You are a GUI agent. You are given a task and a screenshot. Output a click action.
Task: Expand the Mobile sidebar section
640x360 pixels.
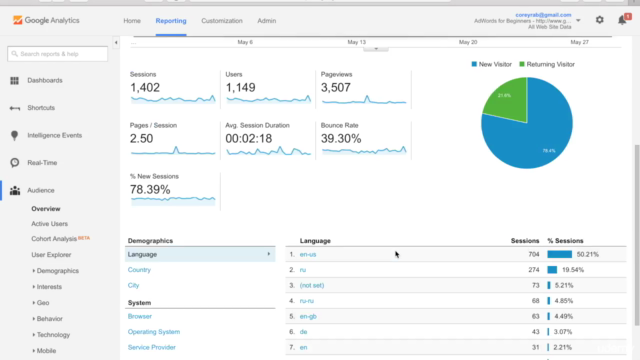pos(33,350)
